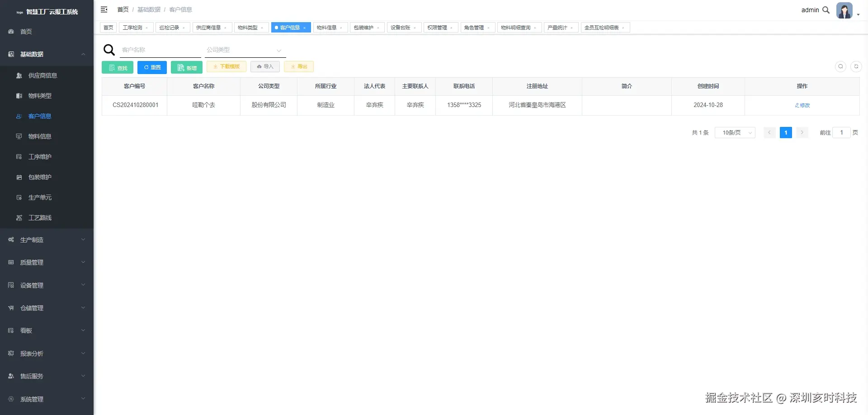Click the 下载模版 button
The width and height of the screenshot is (868, 415).
[226, 66]
